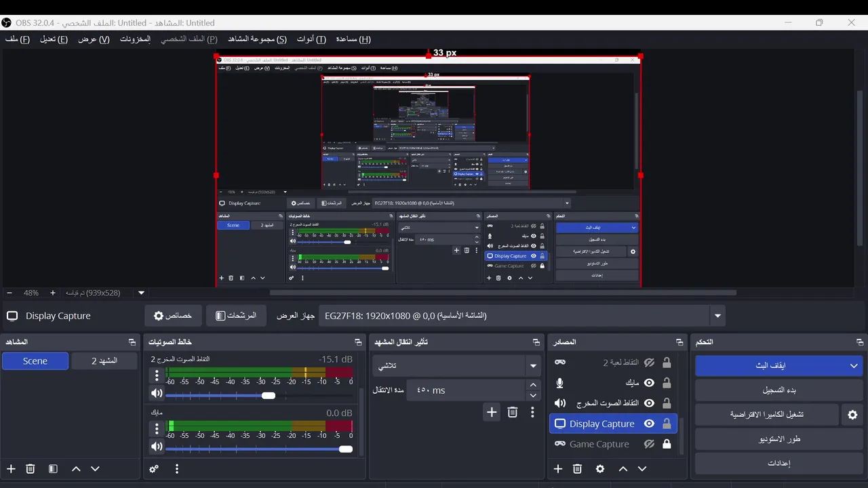This screenshot has width=868, height=488.
Task: Increase transition duration with up stepper
Action: tap(533, 385)
